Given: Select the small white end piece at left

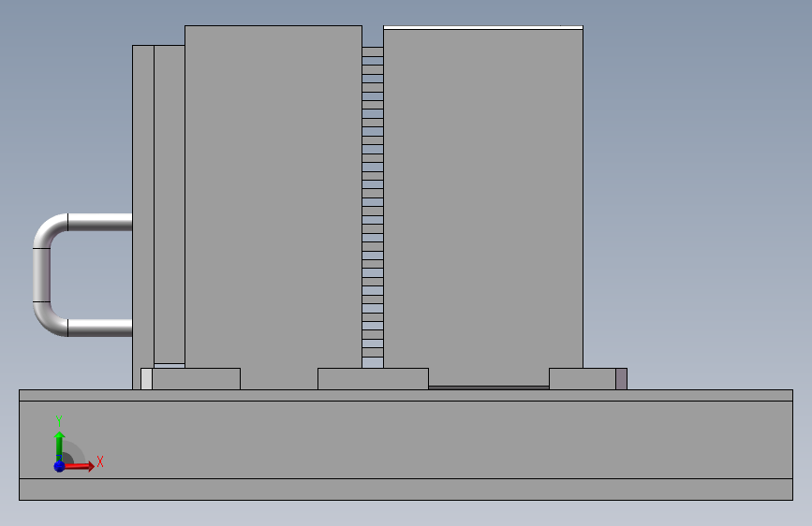Looking at the screenshot, I should (146, 379).
